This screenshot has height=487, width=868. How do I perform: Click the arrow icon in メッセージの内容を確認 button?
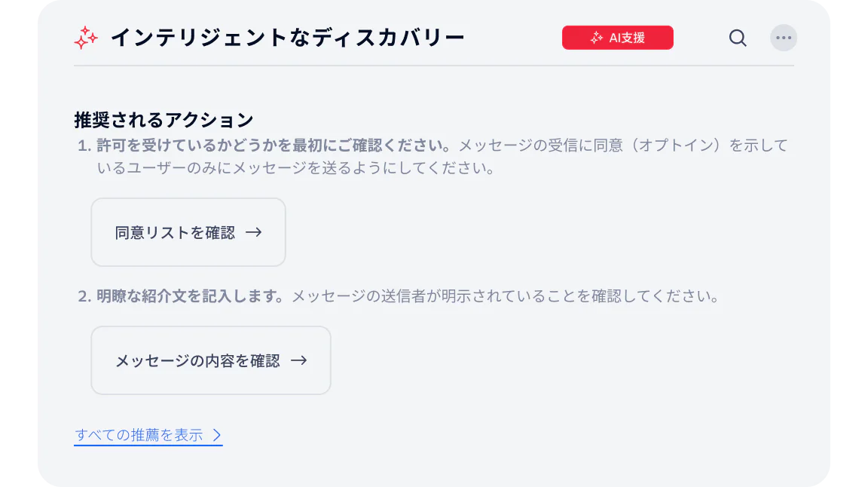[301, 360]
